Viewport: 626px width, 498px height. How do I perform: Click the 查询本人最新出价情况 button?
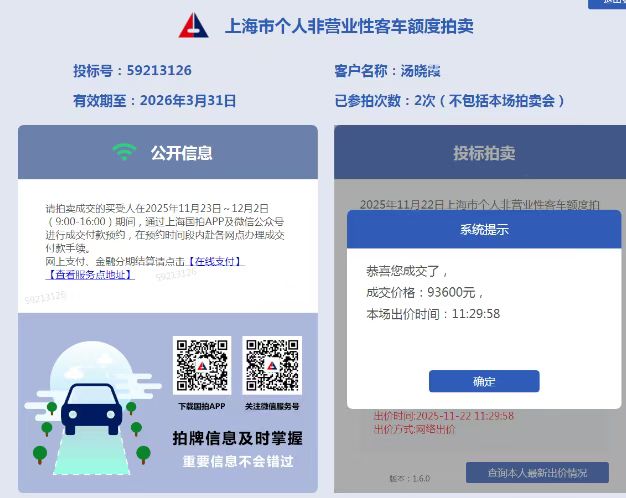pyautogui.click(x=537, y=473)
